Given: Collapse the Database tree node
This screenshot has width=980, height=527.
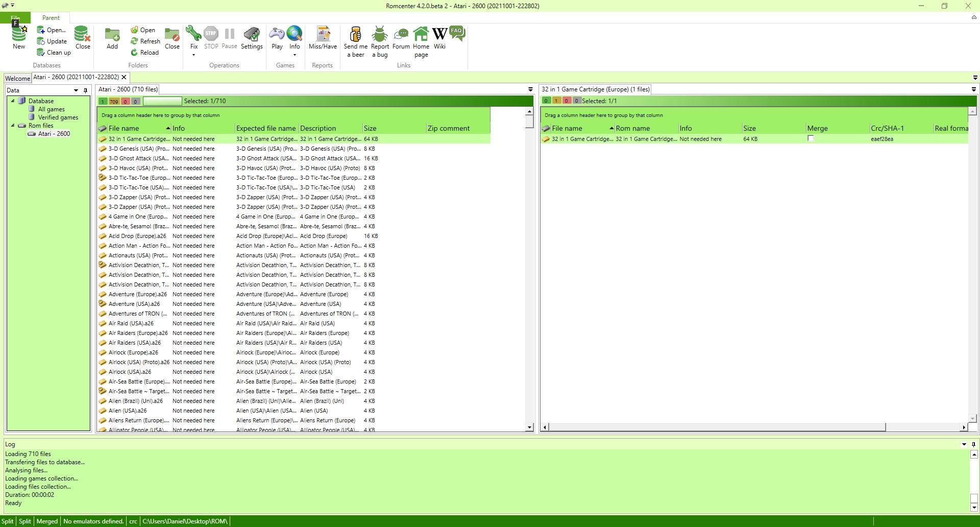Looking at the screenshot, I should click(13, 101).
